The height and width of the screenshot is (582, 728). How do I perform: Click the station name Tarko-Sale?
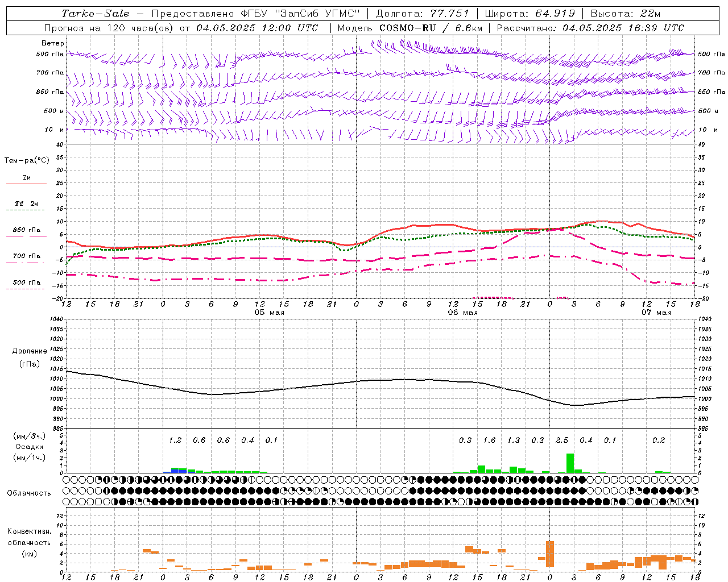coord(95,13)
